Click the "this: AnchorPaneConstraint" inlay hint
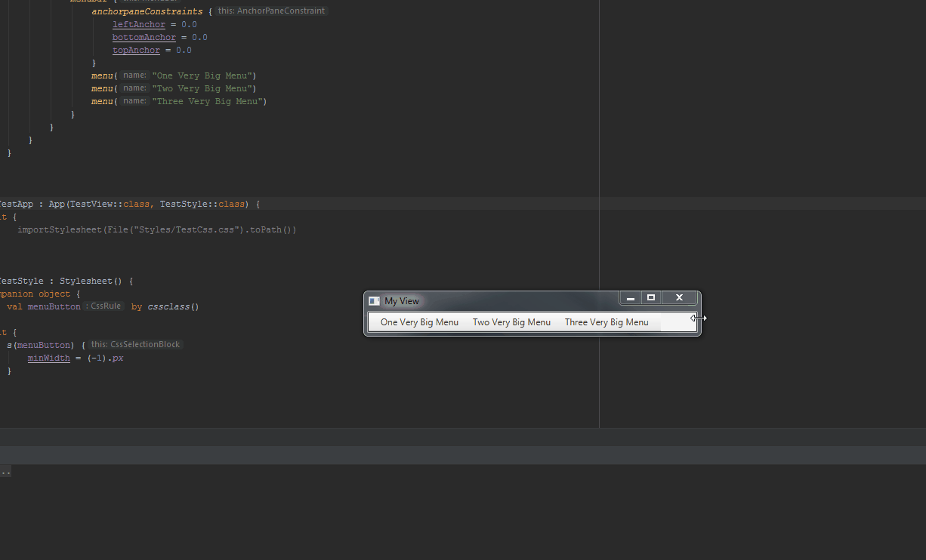926x560 pixels. [x=271, y=11]
